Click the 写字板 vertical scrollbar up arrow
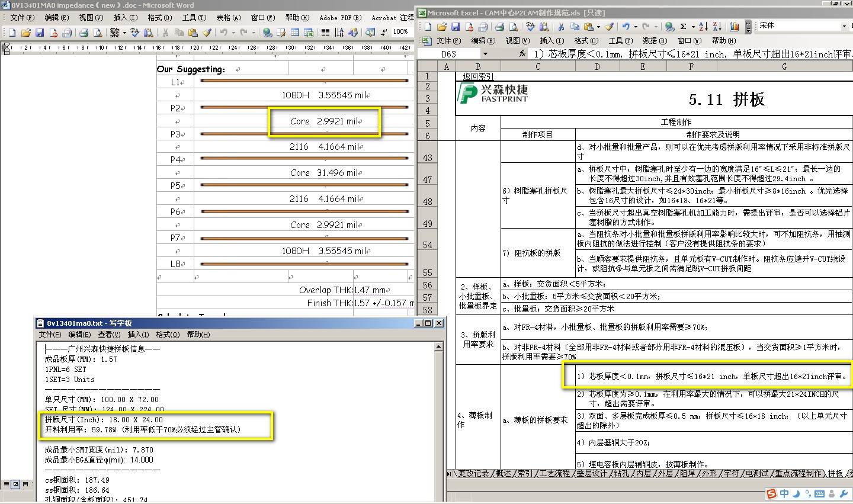The width and height of the screenshot is (853, 504). click(439, 347)
